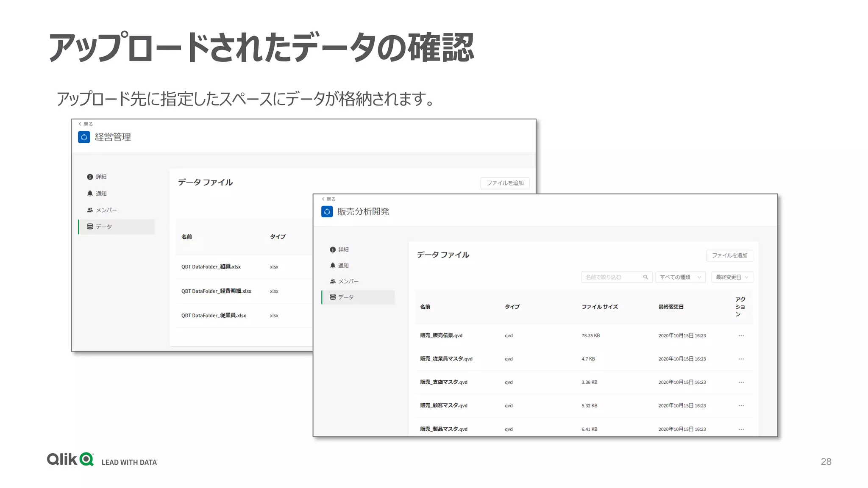This screenshot has height=488, width=868.
Task: Sort by ファイルサイズ column header
Action: pyautogui.click(x=600, y=307)
